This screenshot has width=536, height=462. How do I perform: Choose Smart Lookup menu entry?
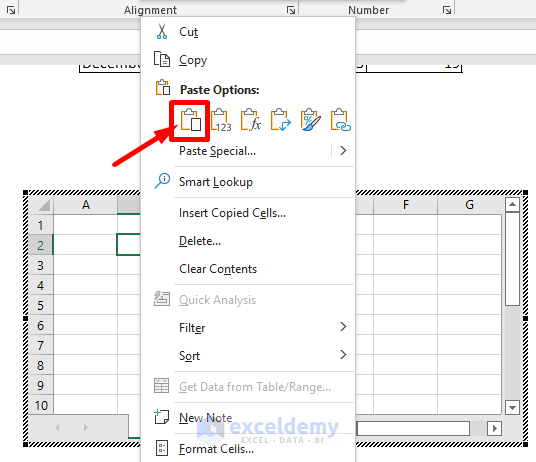click(248, 182)
